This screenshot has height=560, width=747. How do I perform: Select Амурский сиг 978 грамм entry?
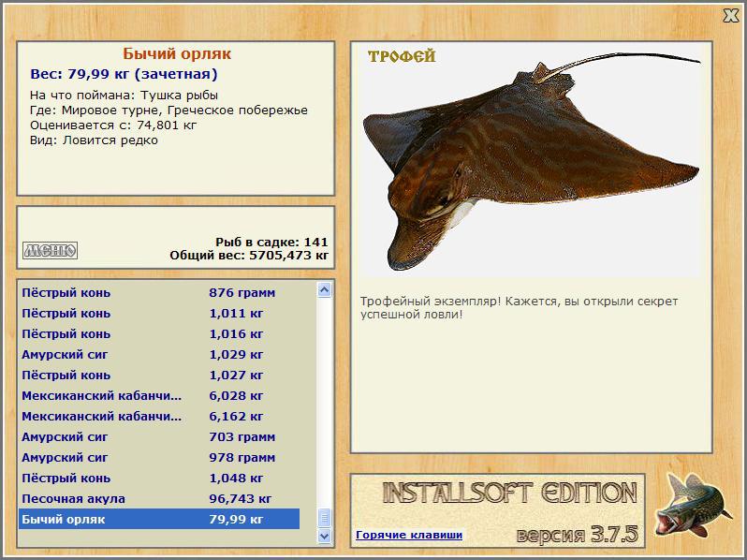(159, 458)
